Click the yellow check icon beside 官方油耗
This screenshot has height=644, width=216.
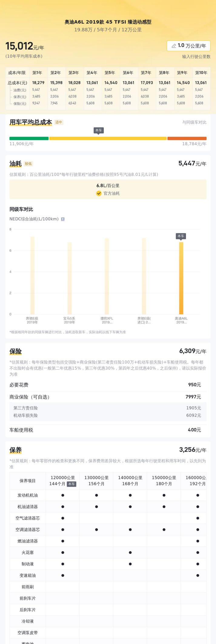(99, 193)
